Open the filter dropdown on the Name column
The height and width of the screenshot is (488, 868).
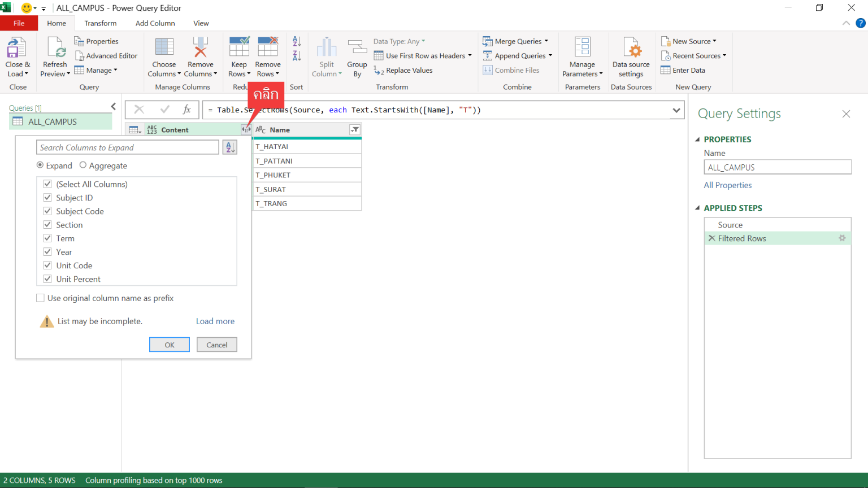355,129
